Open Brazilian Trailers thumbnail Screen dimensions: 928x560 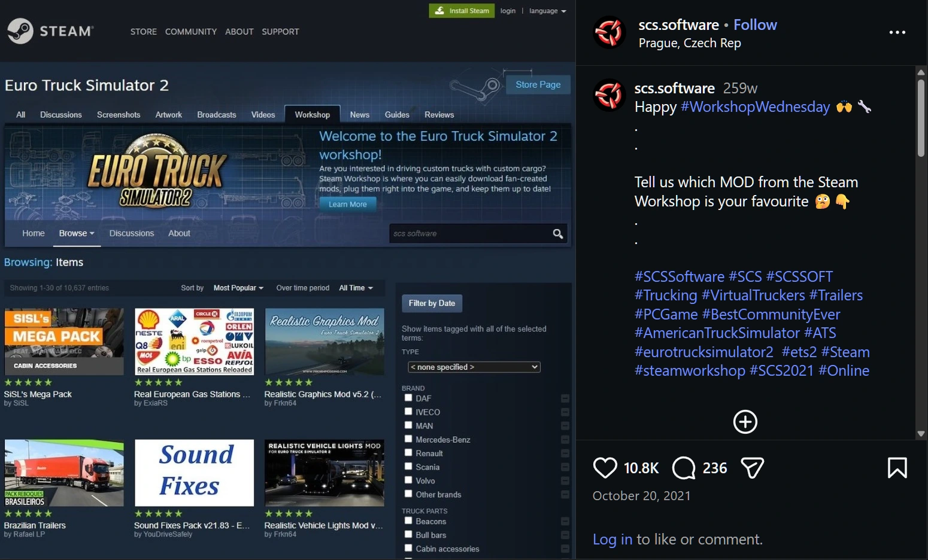(64, 473)
